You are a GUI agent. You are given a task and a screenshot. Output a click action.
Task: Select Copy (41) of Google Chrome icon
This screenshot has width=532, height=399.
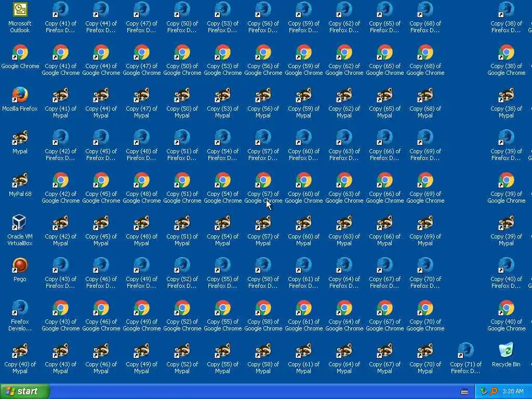[60, 52]
